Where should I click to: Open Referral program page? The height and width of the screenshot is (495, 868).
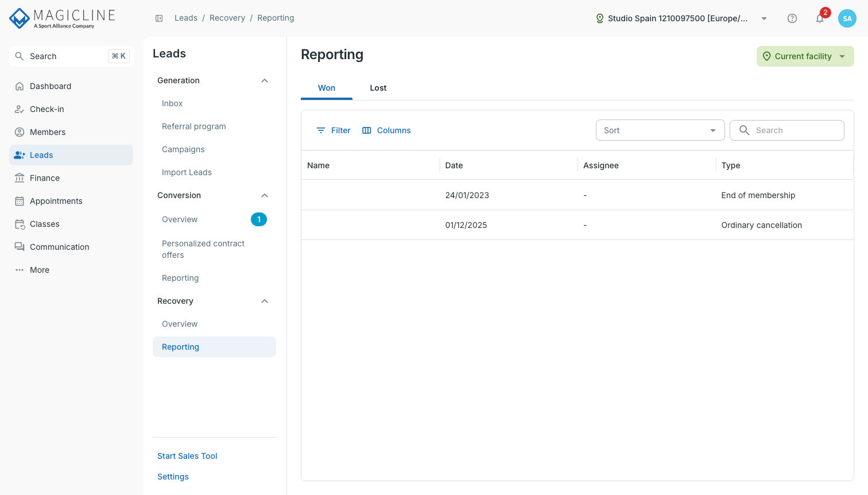194,126
